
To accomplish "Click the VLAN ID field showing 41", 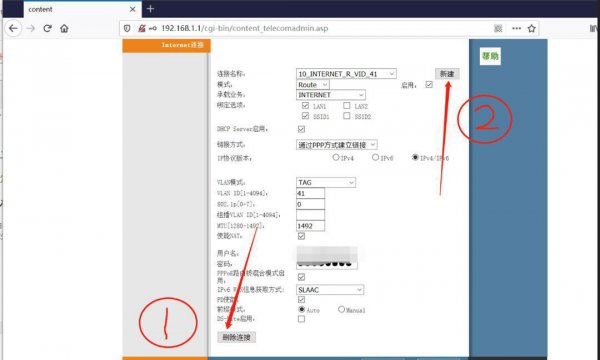I will pyautogui.click(x=310, y=193).
